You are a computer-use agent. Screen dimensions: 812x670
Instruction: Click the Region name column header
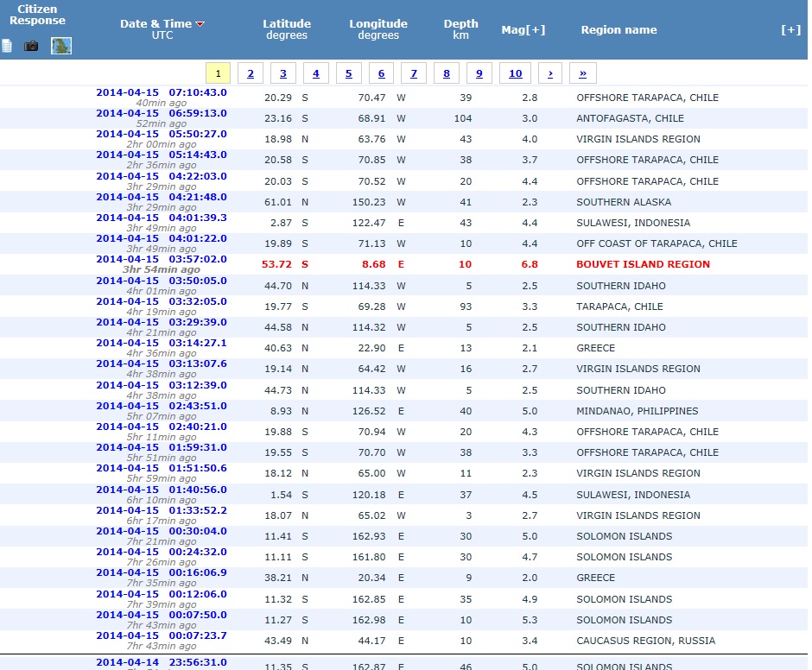pos(619,29)
